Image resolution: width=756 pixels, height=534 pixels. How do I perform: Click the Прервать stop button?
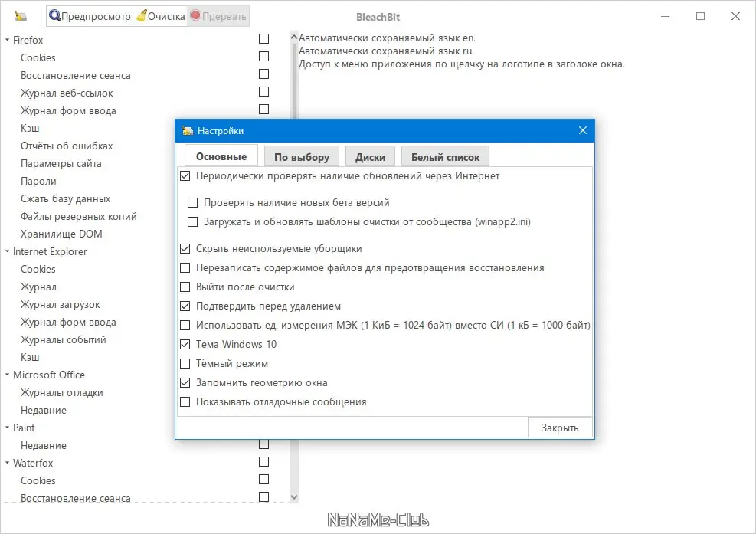pyautogui.click(x=218, y=16)
